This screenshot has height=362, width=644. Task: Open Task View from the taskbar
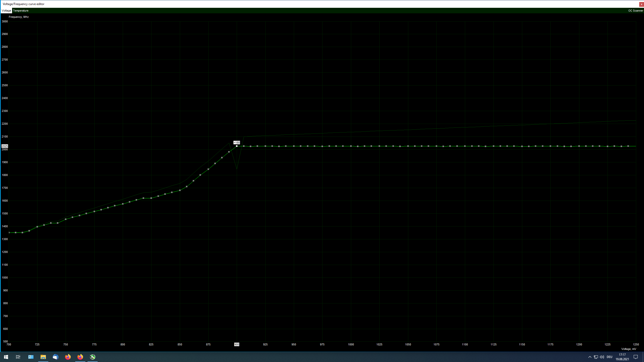pyautogui.click(x=18, y=357)
